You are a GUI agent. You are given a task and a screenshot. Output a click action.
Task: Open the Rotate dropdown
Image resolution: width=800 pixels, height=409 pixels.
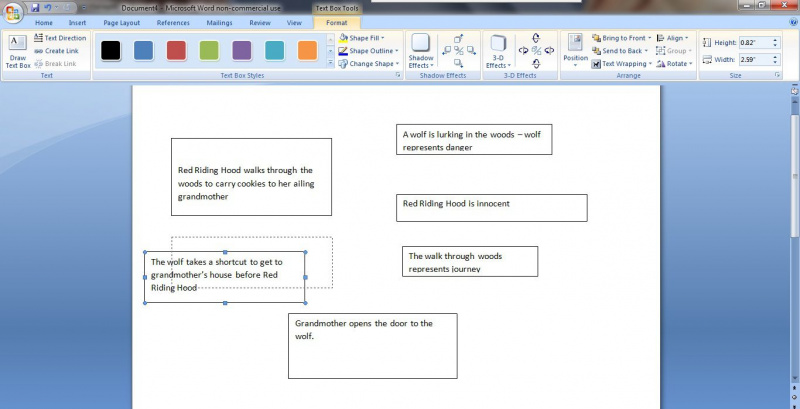pos(674,64)
